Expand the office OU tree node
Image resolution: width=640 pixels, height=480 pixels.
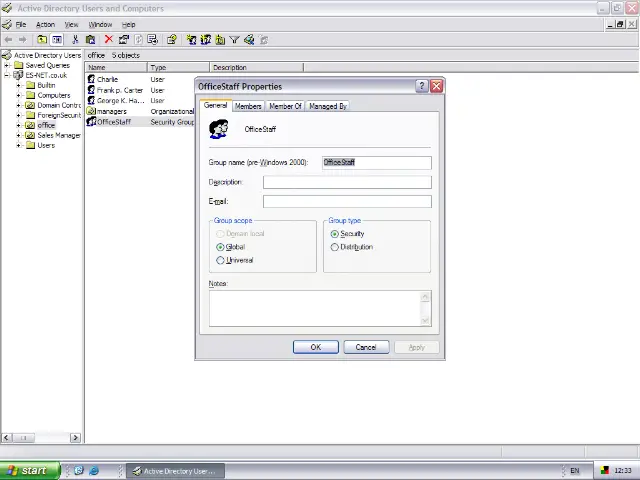coord(18,125)
